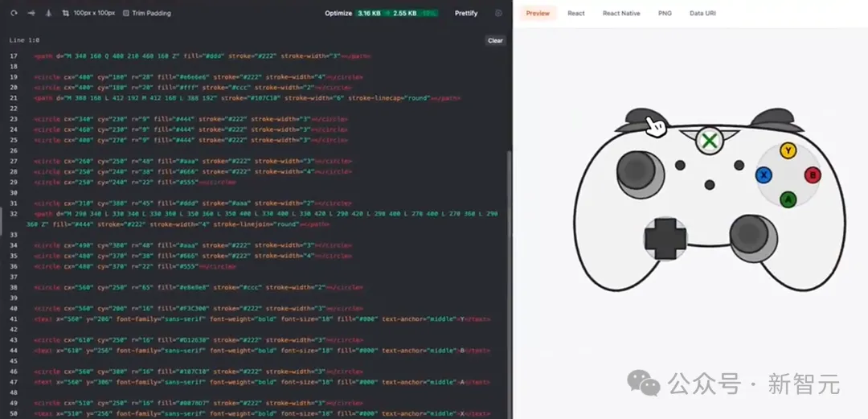
Task: Open the Data URI tab
Action: coord(704,14)
